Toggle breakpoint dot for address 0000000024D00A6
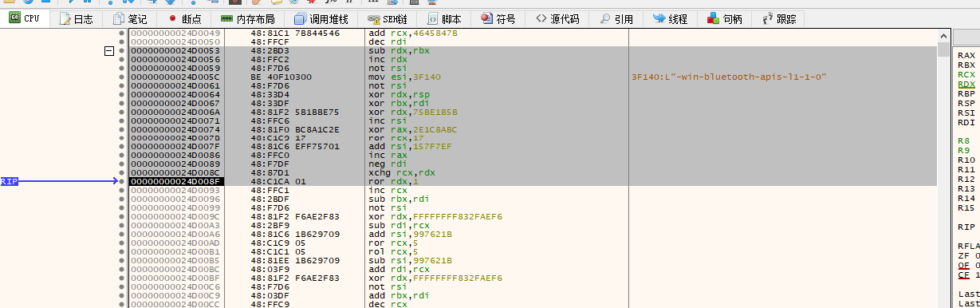 point(121,234)
